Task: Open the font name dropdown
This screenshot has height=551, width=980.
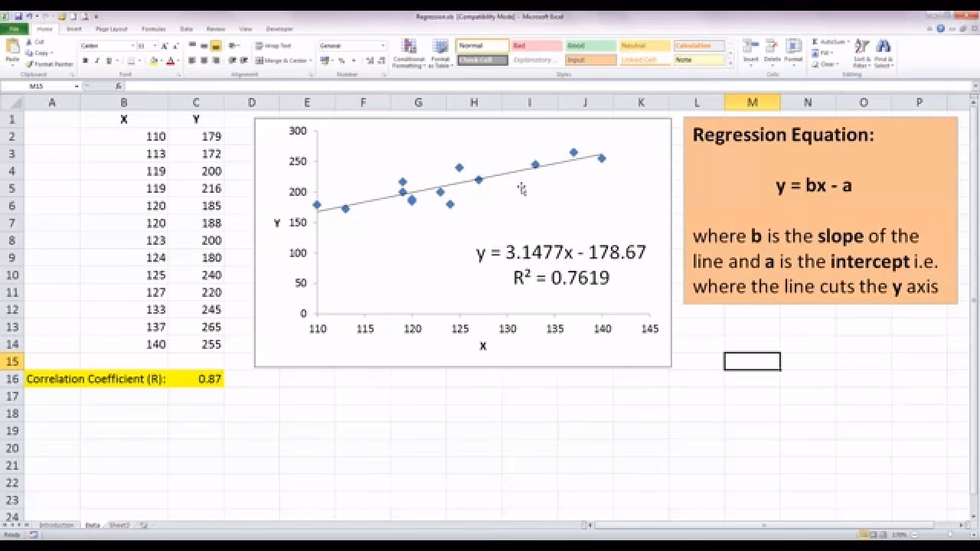Action: (x=132, y=44)
